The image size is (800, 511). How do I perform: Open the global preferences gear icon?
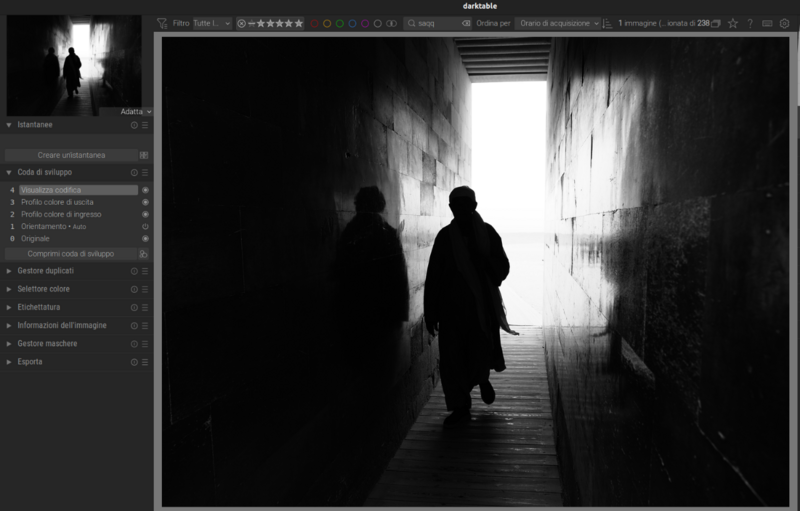784,23
